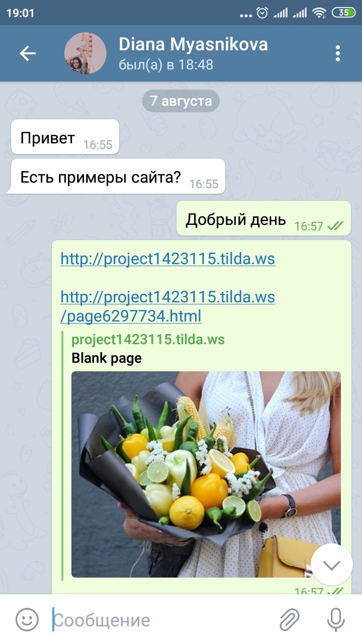362x644 pixels.
Task: Open the vegetable bouquet preview image
Action: (x=206, y=474)
